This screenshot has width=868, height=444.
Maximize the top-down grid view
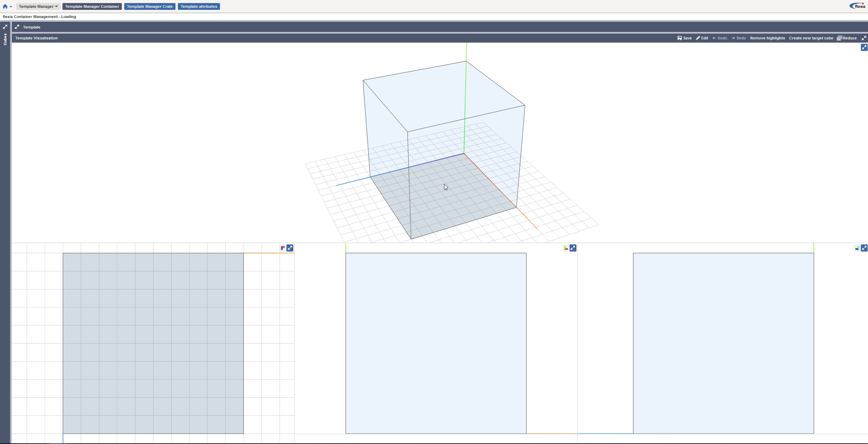click(290, 248)
